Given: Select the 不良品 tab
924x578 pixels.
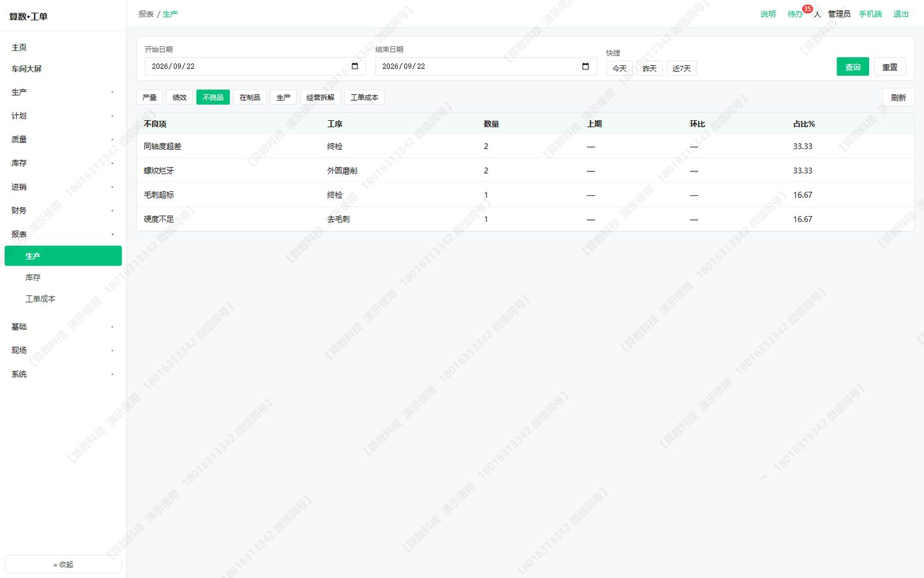Looking at the screenshot, I should [213, 97].
